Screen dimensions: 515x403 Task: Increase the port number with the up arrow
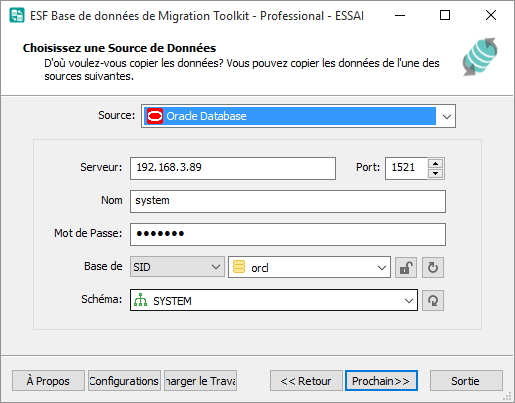pyautogui.click(x=435, y=163)
